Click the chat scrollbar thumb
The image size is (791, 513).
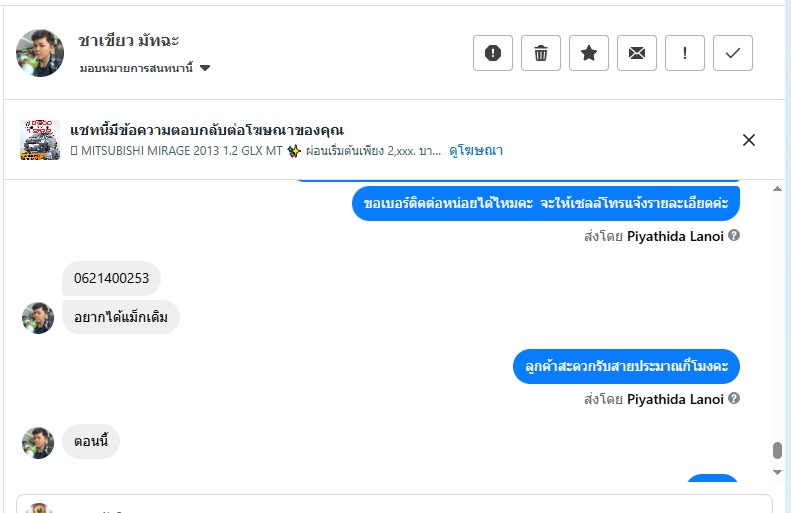click(x=778, y=451)
